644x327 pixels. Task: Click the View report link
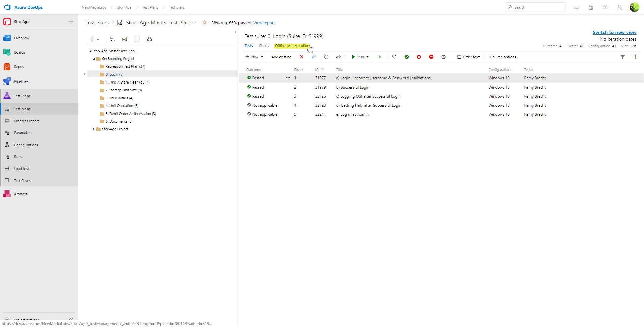(264, 23)
